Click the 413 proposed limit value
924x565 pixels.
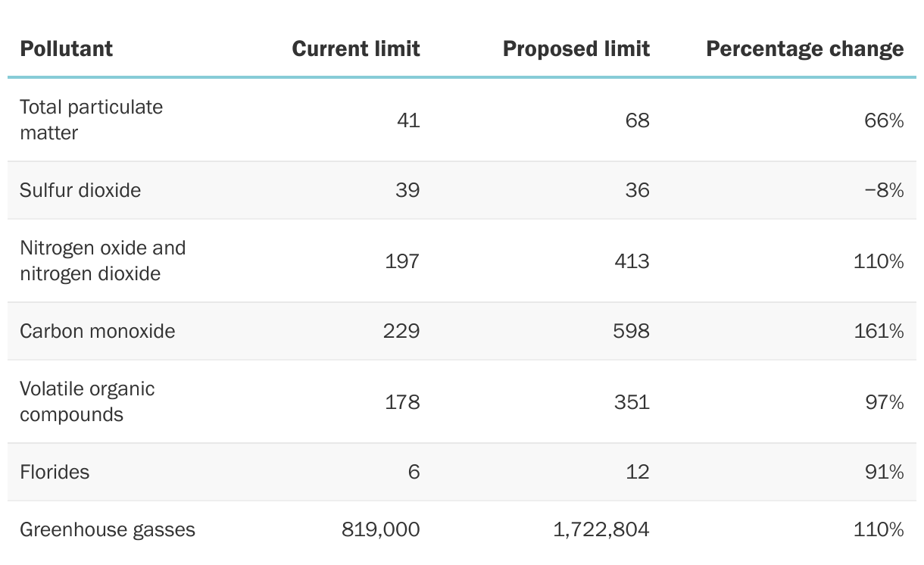[x=631, y=261]
